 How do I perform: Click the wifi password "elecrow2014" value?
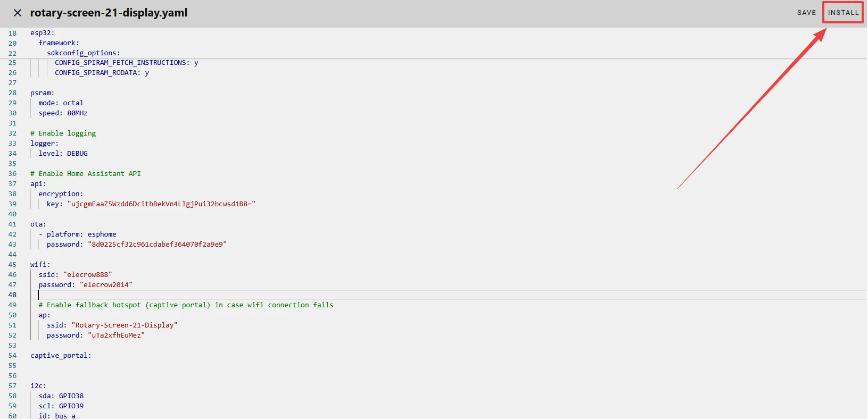point(106,285)
